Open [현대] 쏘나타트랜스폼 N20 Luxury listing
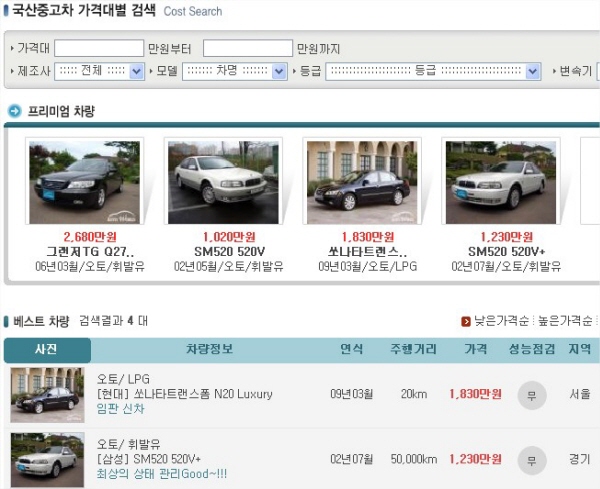600x489 pixels. tap(184, 394)
